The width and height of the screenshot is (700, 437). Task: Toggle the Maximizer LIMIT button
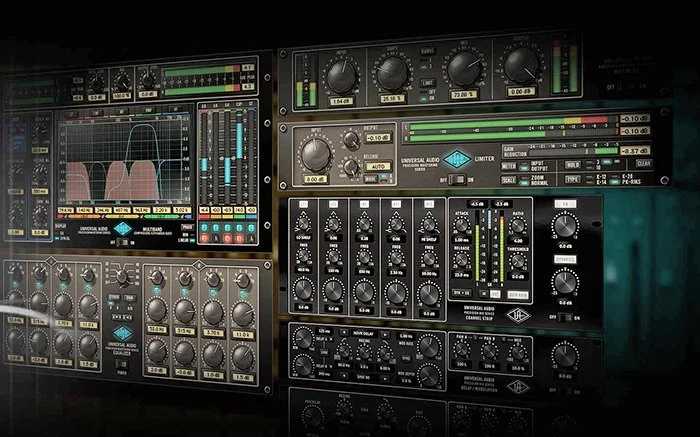click(427, 83)
